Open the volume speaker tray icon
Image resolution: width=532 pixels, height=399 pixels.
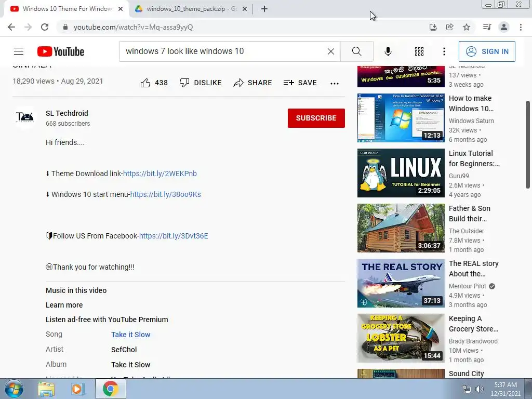click(480, 389)
